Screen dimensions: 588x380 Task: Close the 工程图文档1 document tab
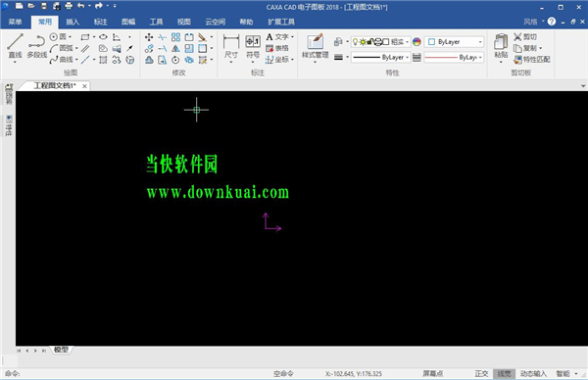84,86
